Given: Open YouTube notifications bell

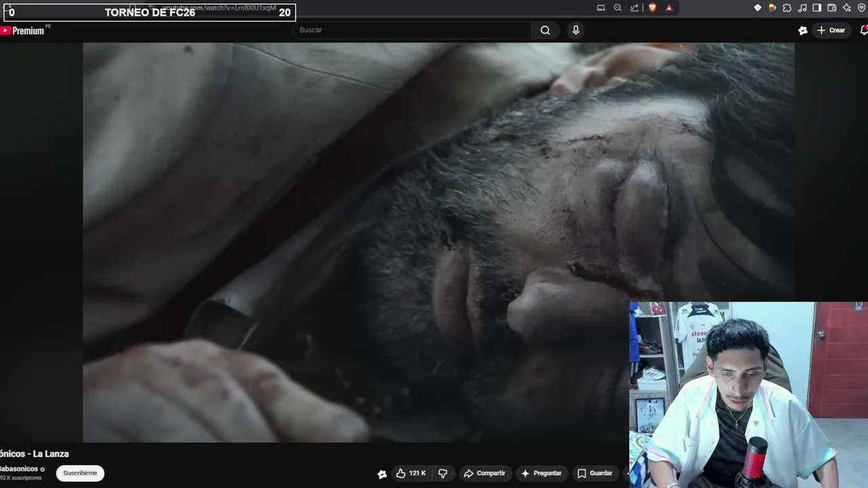Looking at the screenshot, I should pyautogui.click(x=864, y=30).
